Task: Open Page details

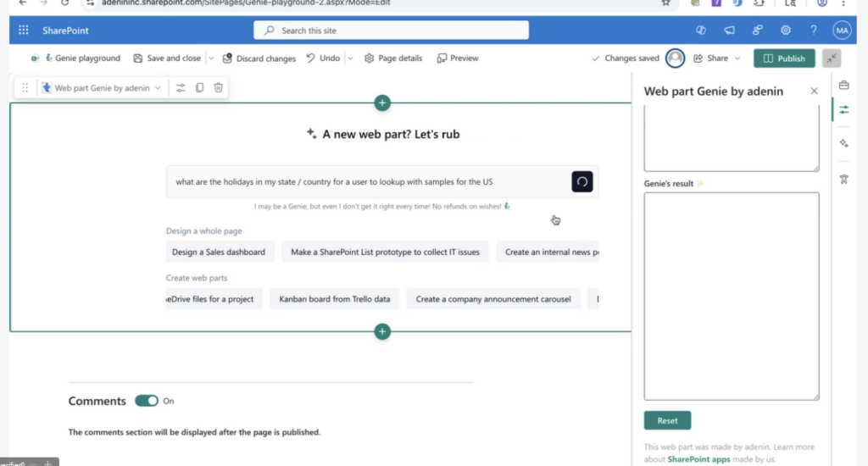Action: tap(393, 58)
